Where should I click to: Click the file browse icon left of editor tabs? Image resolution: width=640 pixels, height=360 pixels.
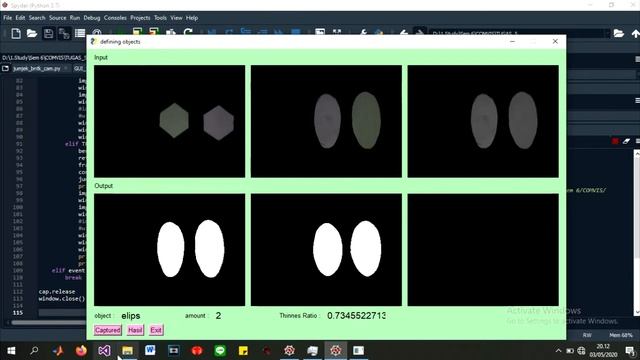click(x=5, y=69)
